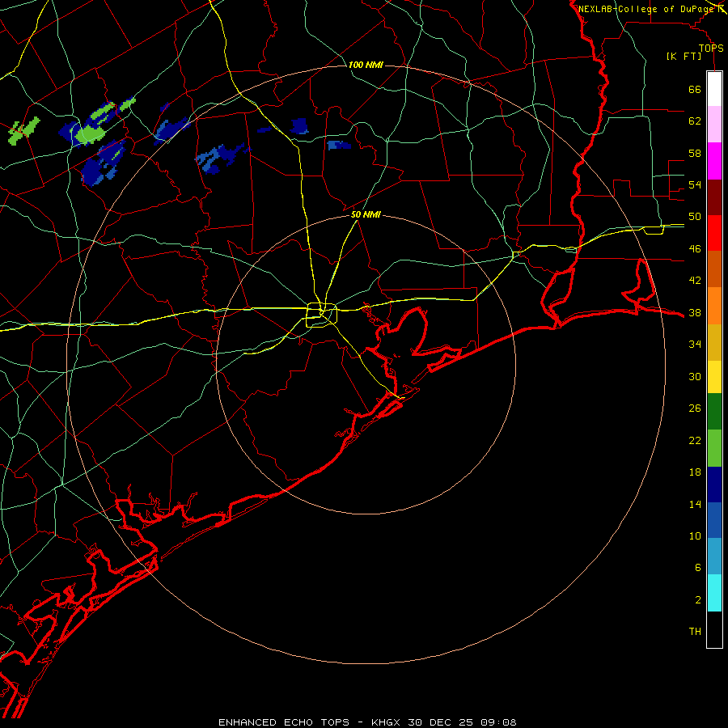
Task: Click the black TH threshold swatch
Action: [x=714, y=629]
